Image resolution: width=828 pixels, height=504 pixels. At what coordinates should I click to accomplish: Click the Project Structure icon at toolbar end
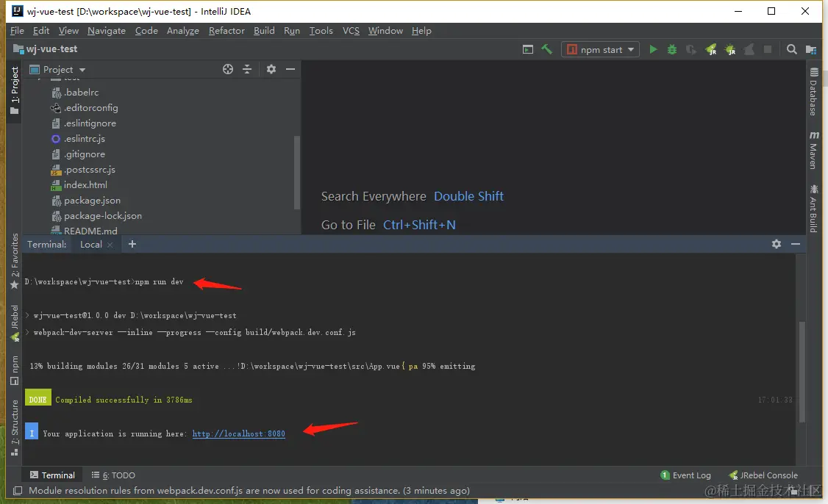[811, 49]
